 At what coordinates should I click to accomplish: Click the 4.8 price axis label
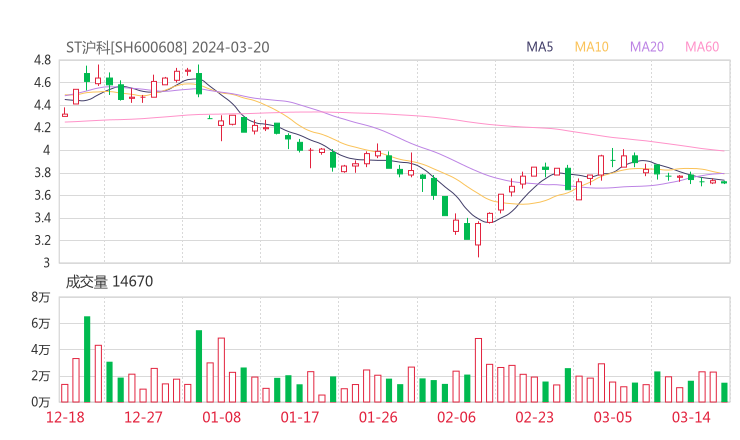42,60
